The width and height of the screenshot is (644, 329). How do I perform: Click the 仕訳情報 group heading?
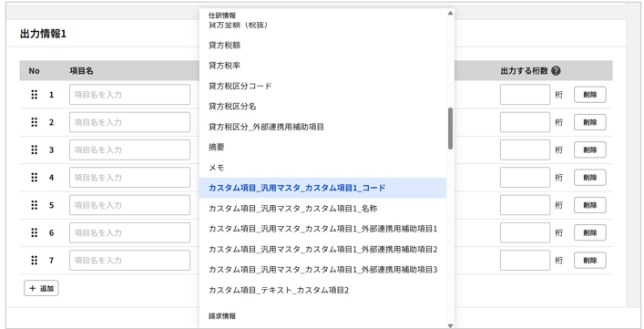point(222,15)
